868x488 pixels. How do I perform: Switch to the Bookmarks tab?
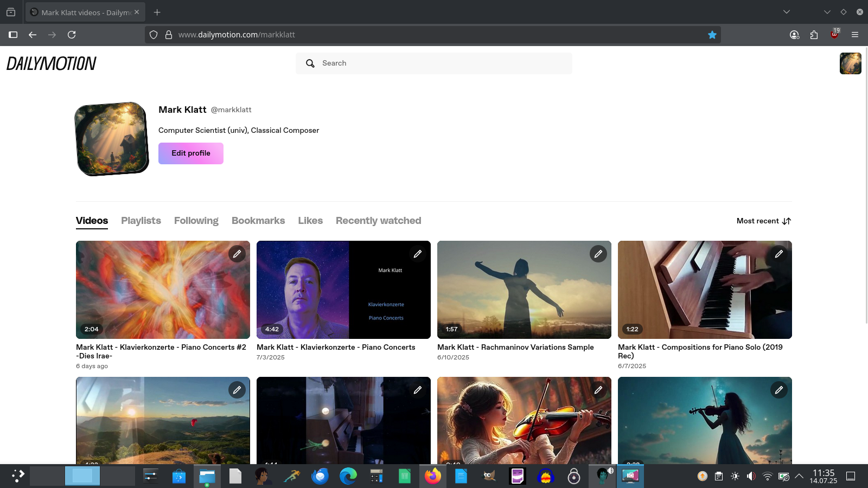click(x=258, y=221)
